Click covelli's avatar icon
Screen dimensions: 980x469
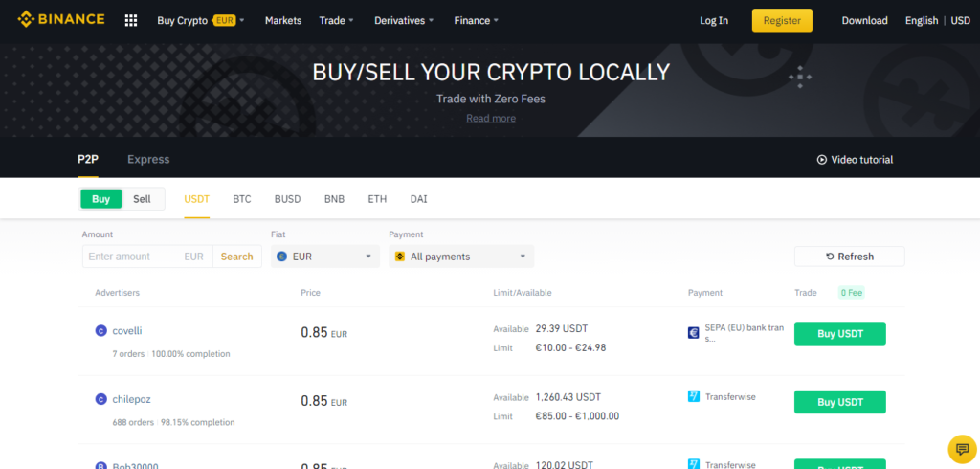click(100, 331)
